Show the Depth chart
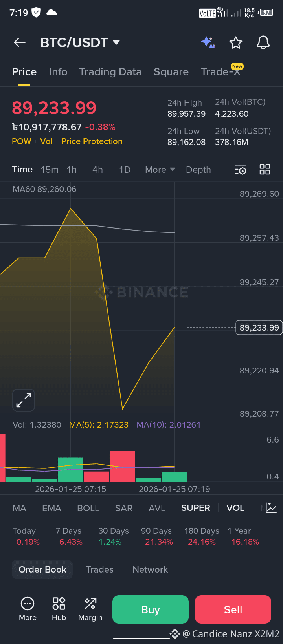 pos(198,170)
